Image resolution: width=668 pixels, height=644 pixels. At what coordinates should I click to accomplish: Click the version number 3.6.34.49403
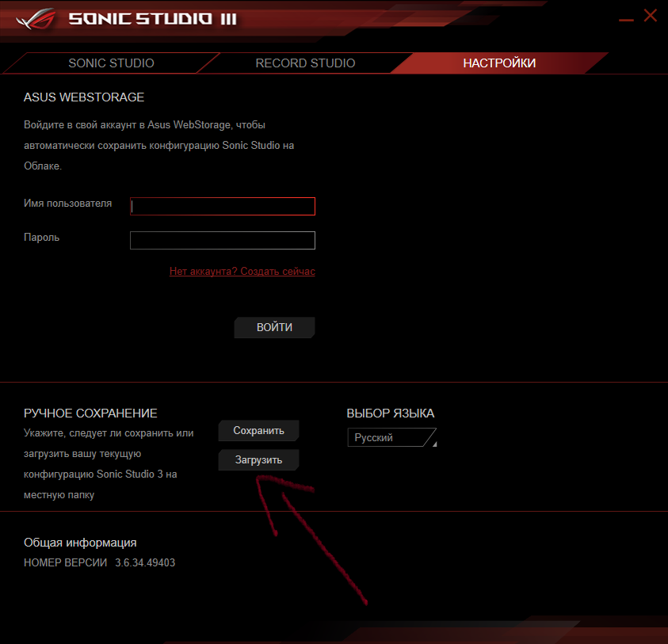(x=145, y=562)
